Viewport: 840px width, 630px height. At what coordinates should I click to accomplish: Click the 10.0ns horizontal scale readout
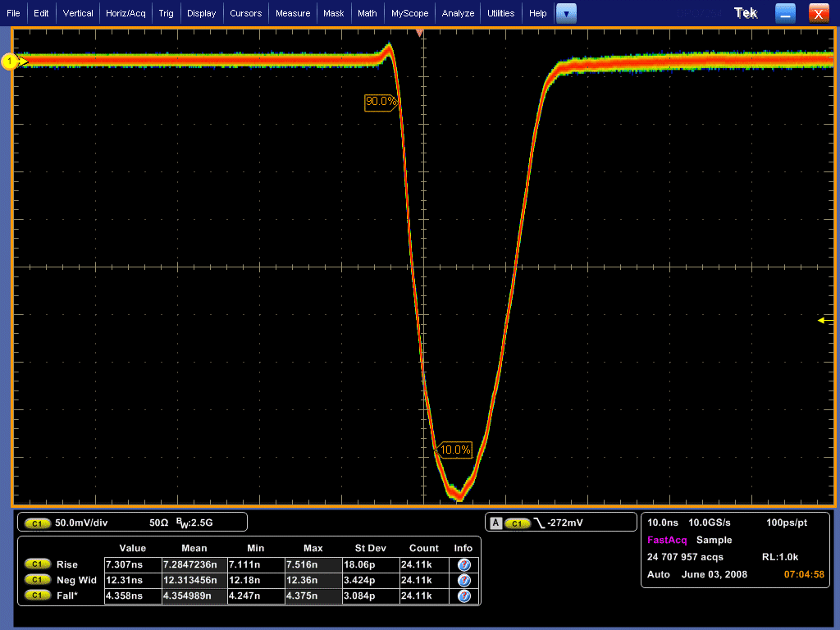point(662,523)
